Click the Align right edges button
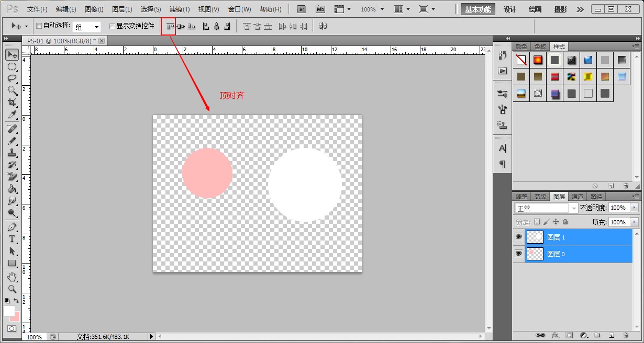 (227, 26)
